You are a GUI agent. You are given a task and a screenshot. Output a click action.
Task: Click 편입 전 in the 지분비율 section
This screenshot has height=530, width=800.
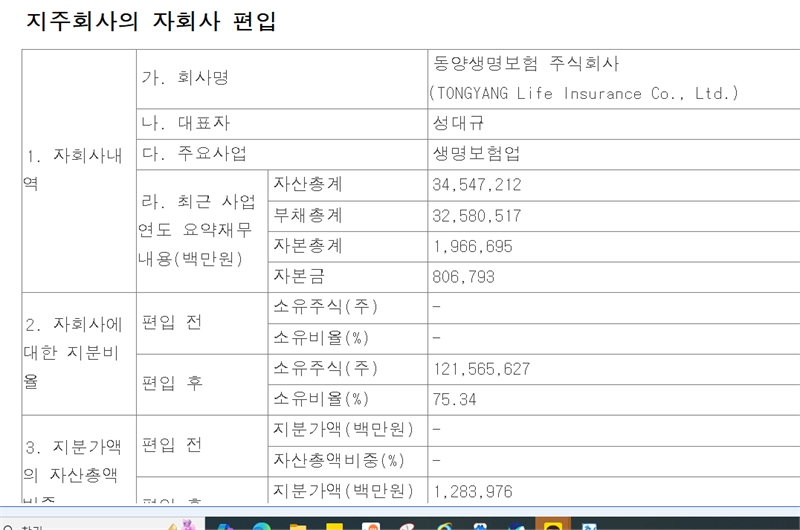click(171, 322)
